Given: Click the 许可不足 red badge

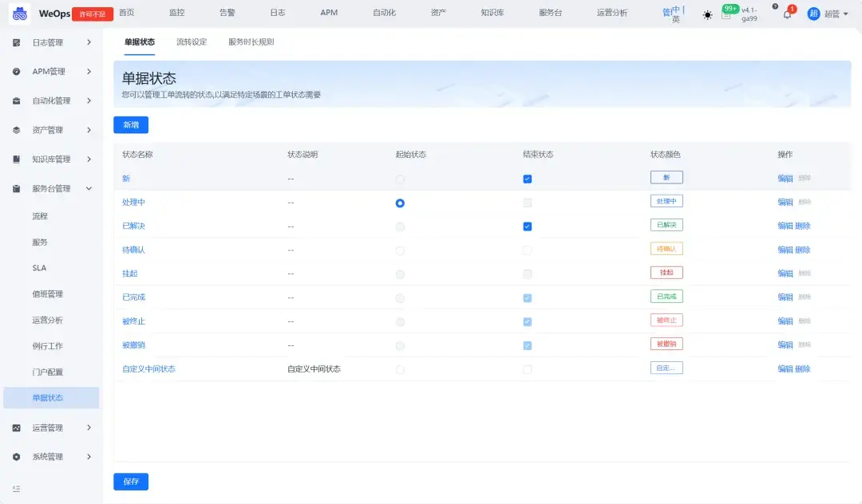Looking at the screenshot, I should (93, 14).
